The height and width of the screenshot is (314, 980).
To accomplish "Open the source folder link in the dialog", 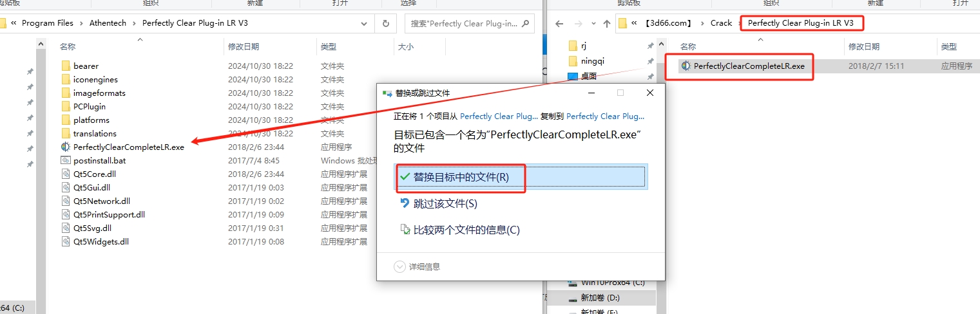I will coord(499,116).
